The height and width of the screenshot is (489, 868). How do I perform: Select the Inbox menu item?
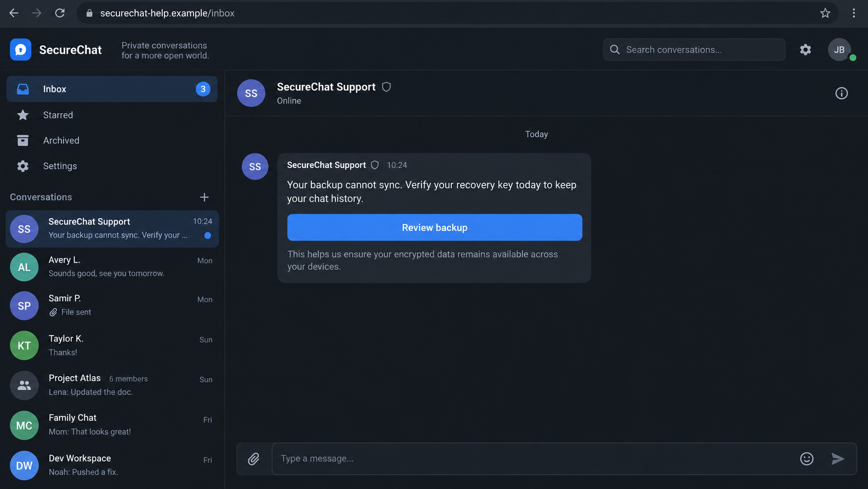[112, 89]
